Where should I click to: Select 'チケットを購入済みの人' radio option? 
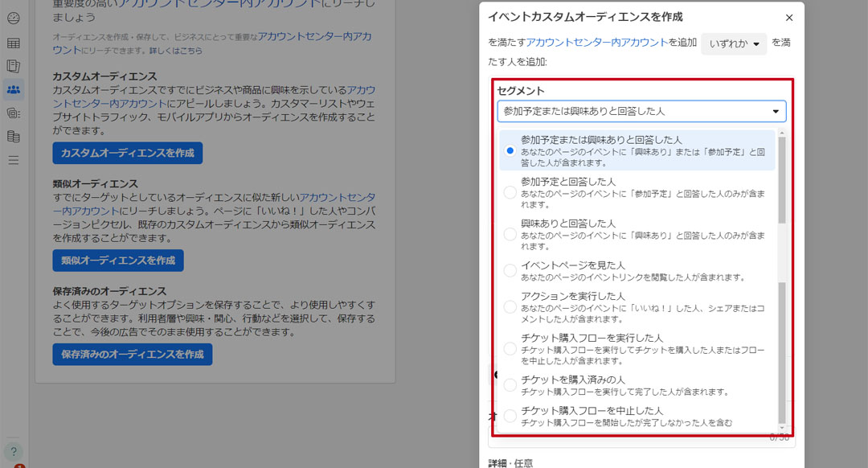tap(510, 385)
